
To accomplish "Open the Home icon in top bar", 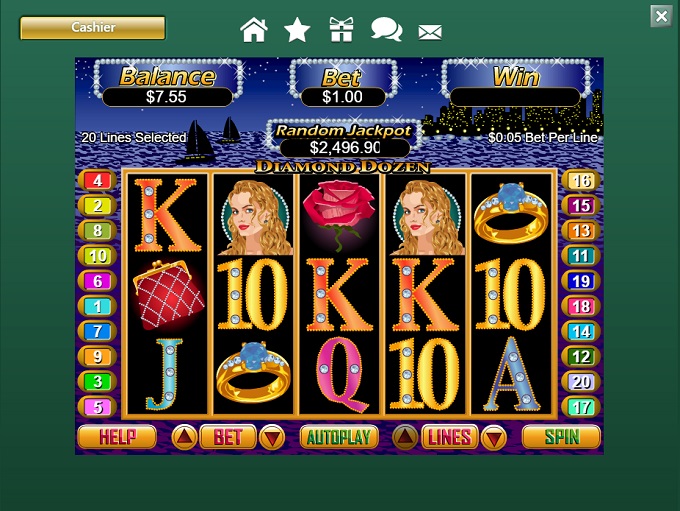I will [x=254, y=30].
